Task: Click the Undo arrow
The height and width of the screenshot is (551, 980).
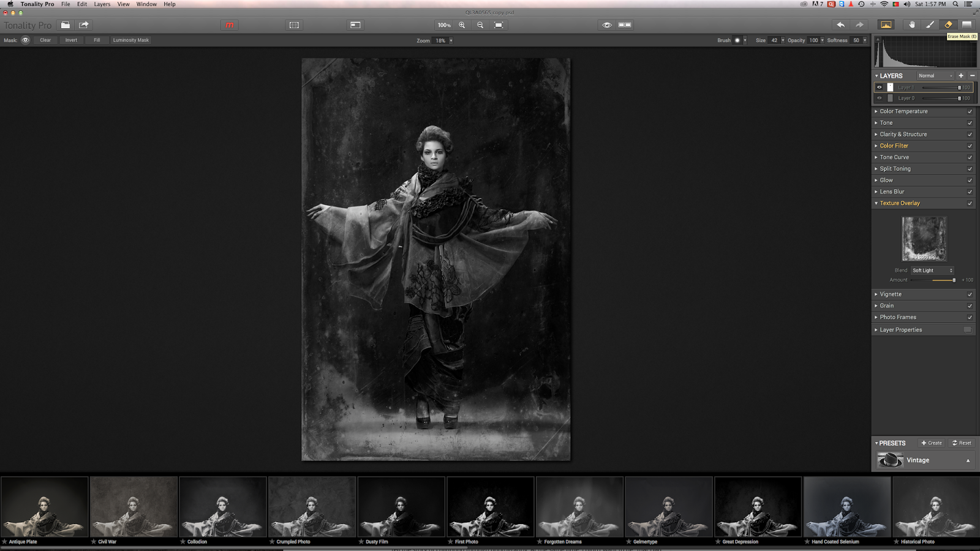Action: (x=840, y=25)
